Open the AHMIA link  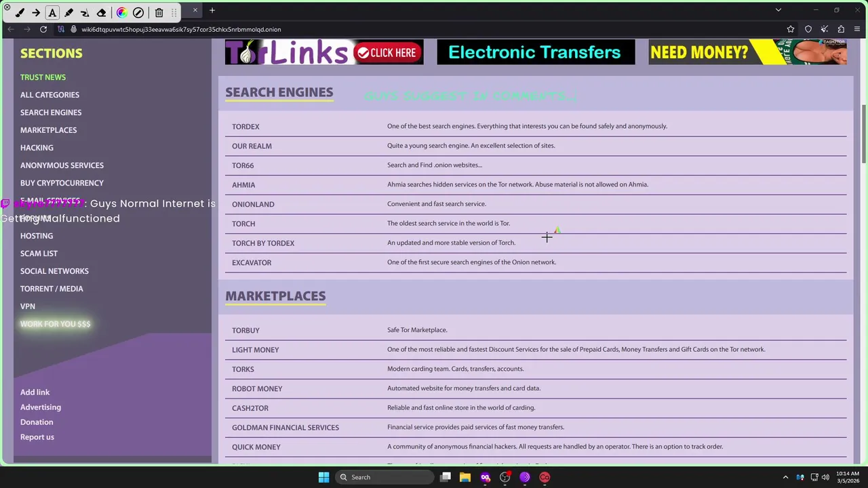243,185
